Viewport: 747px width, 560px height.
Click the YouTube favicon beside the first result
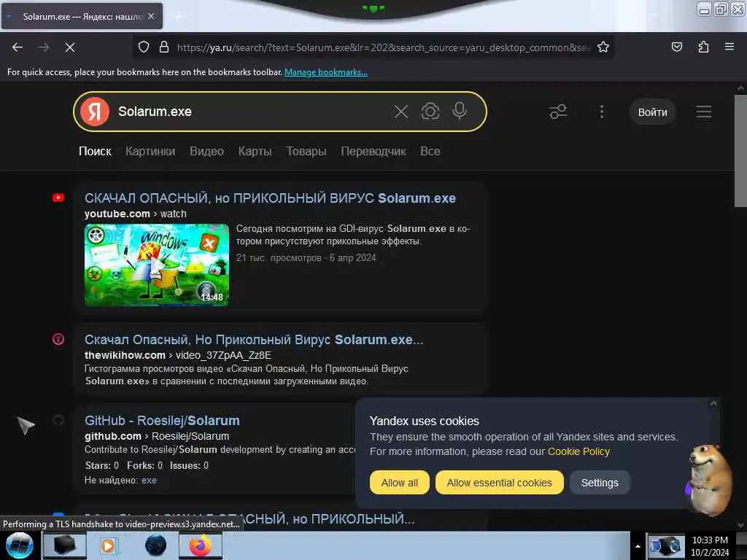58,198
